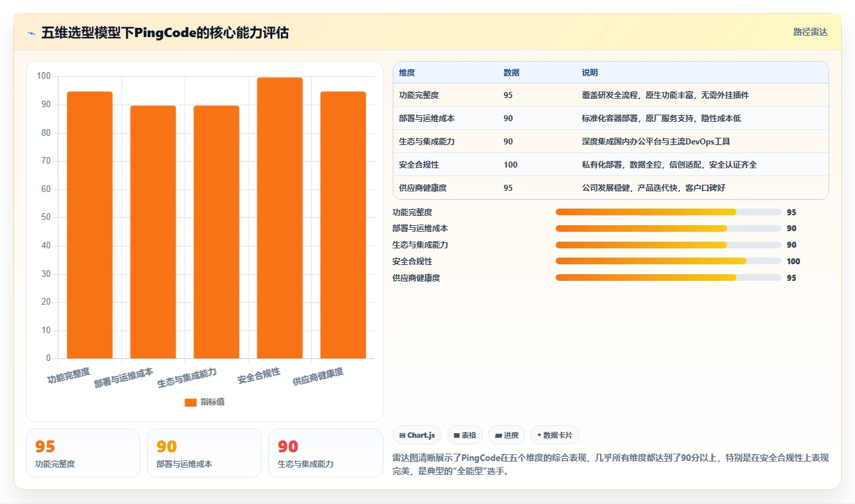855x504 pixels.
Task: Select 安全合规性 cell in the table
Action: point(419,165)
